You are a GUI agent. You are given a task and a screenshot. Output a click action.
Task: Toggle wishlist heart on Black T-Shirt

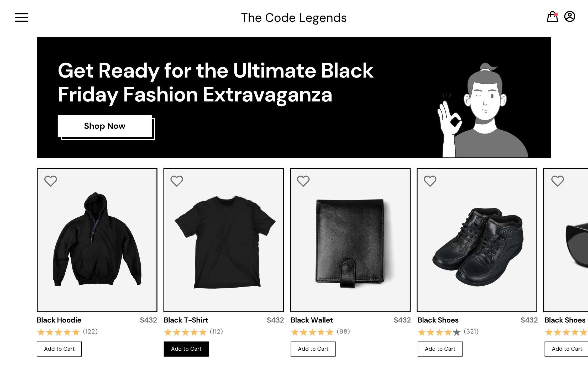[177, 181]
